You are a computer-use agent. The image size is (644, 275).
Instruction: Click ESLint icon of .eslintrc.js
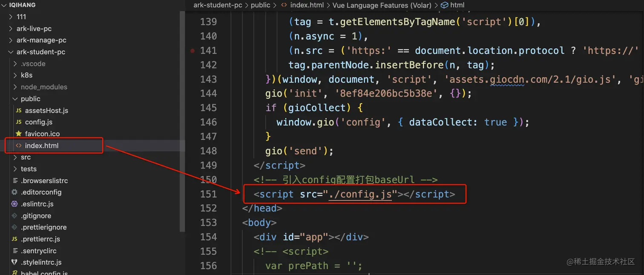pos(14,204)
